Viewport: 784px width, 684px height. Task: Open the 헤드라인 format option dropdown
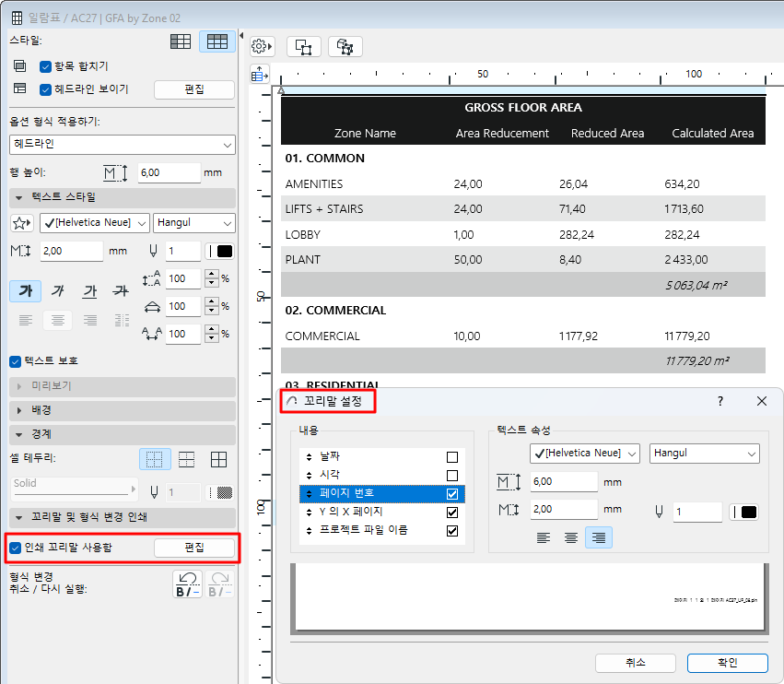(123, 145)
